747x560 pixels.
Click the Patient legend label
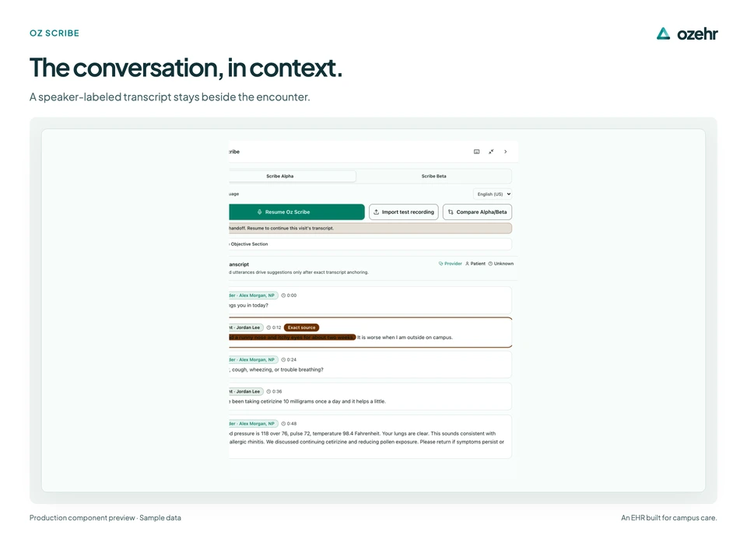[x=478, y=264]
